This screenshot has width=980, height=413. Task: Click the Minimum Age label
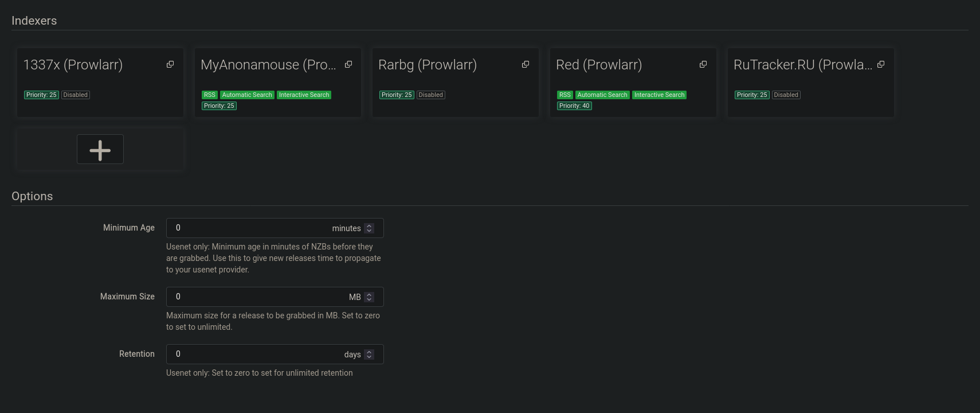129,228
